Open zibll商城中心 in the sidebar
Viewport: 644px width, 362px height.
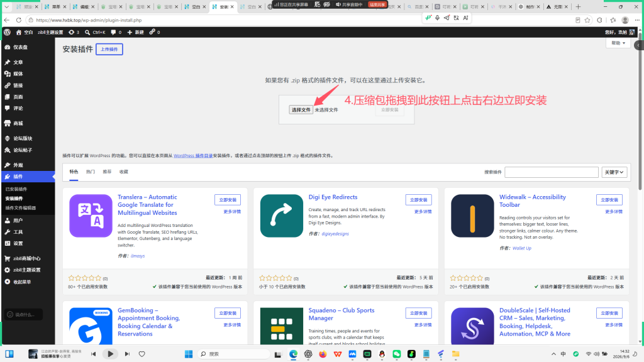coord(28,258)
